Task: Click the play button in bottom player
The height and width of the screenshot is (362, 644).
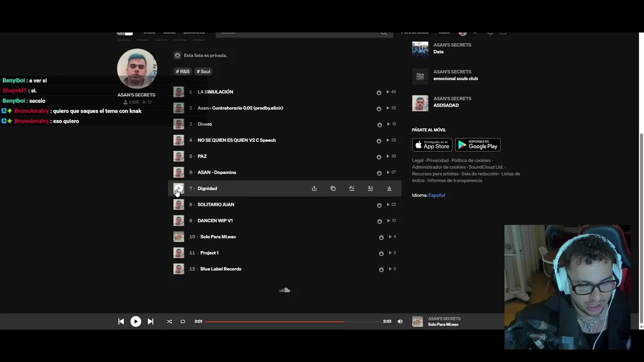Action: pos(136,321)
